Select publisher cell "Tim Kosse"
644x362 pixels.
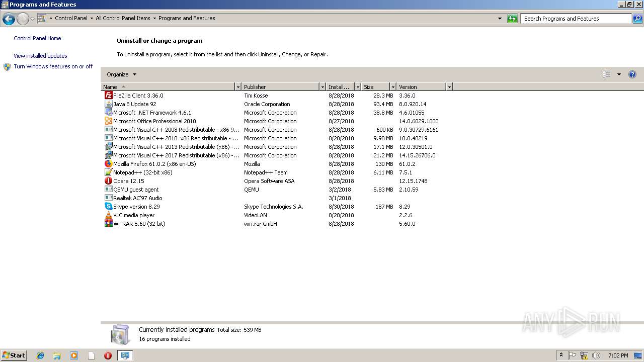click(x=256, y=96)
